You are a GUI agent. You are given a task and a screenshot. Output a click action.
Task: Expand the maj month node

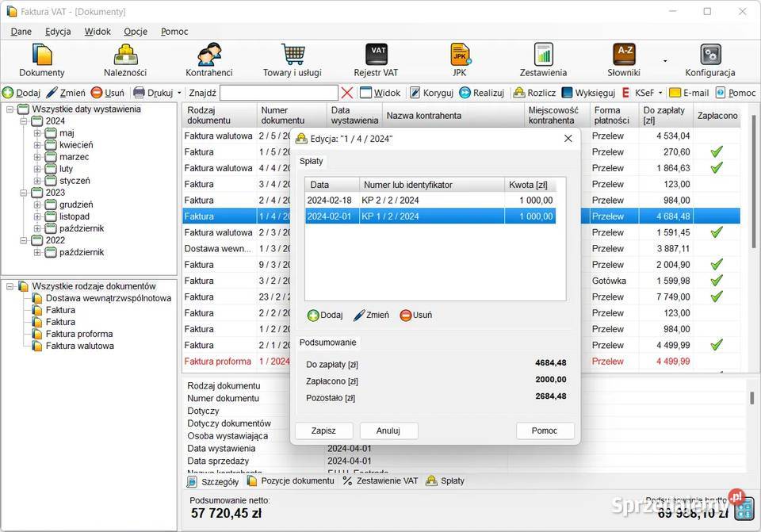click(x=37, y=133)
